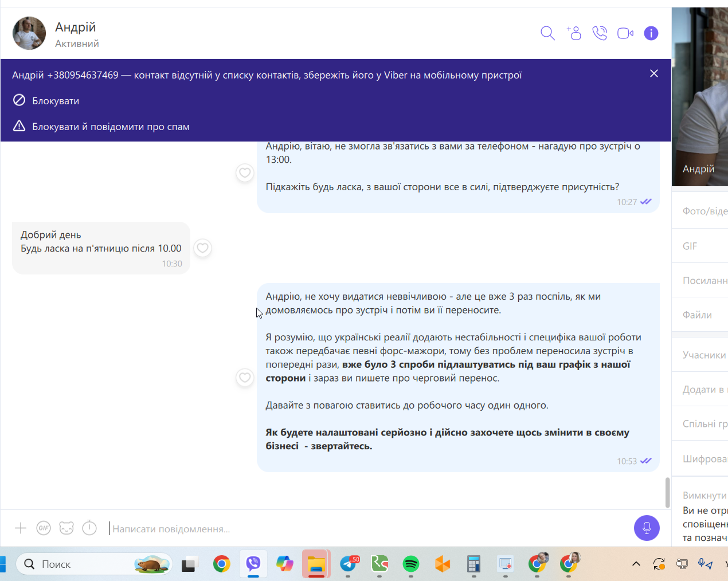Screen dimensions: 728x581
Task: Open Андрій's large profile photo in sidebar
Action: [x=700, y=96]
